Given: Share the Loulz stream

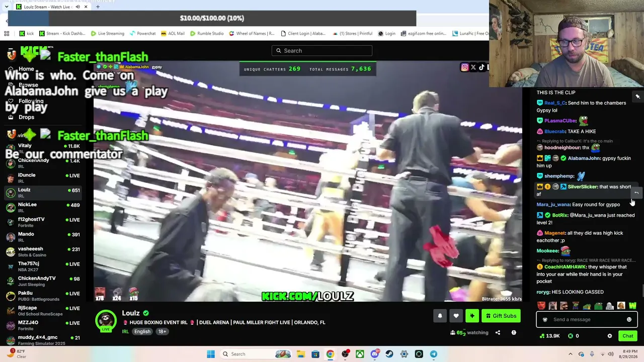Looking at the screenshot, I should pyautogui.click(x=498, y=332).
